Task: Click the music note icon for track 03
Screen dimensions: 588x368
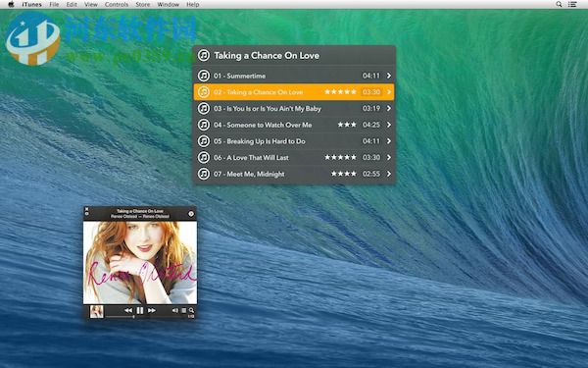Action: click(x=204, y=109)
